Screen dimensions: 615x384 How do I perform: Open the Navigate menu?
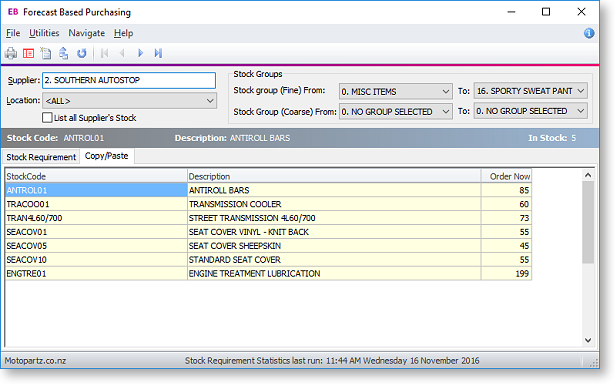click(x=87, y=33)
